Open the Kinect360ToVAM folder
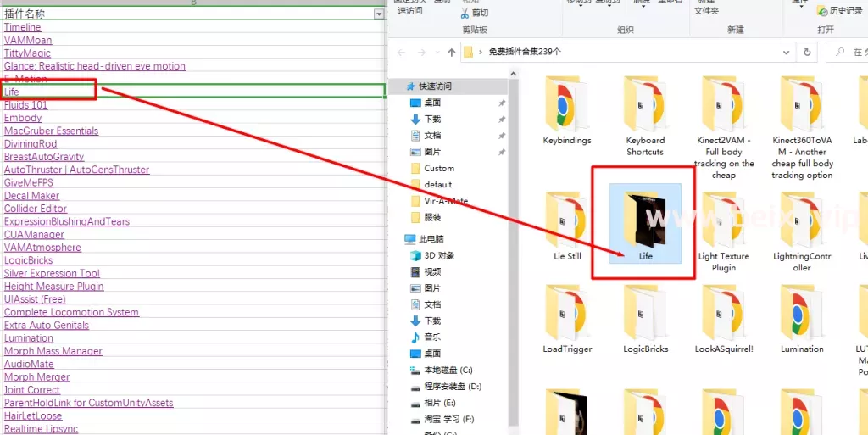868x435 pixels. [802, 127]
